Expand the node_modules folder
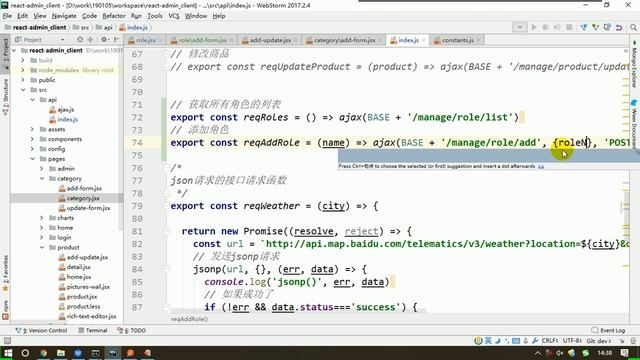640x360 pixels. 23,70
